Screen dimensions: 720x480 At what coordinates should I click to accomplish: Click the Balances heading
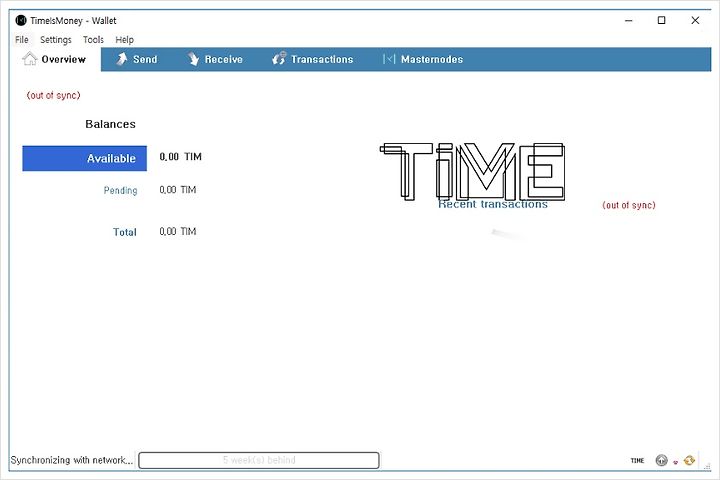(110, 124)
